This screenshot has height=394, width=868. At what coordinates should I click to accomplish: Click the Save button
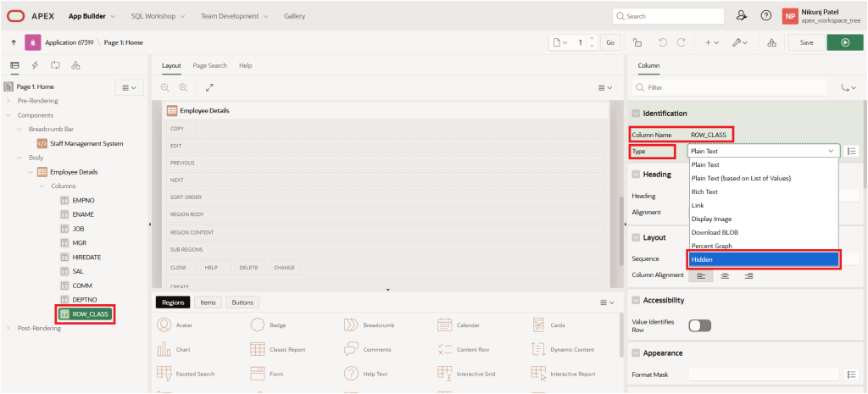806,42
